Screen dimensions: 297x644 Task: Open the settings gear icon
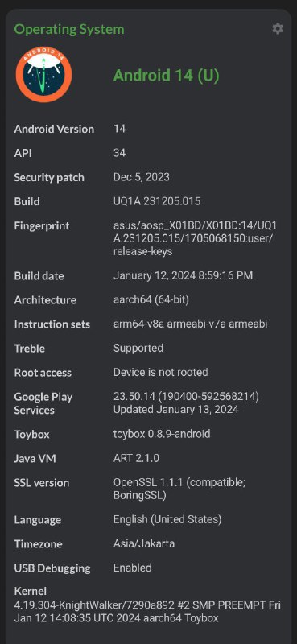(278, 29)
